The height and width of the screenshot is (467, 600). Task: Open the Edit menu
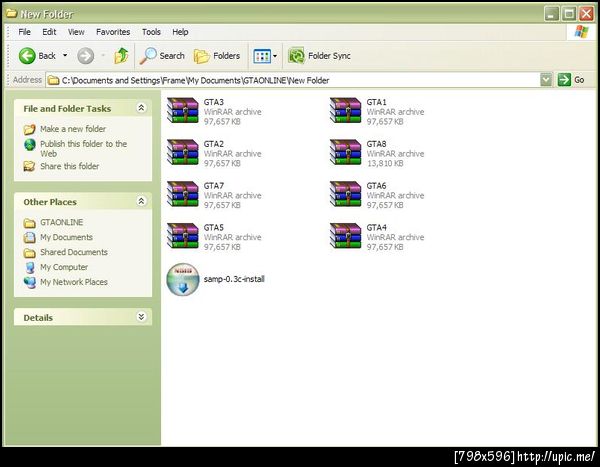49,32
